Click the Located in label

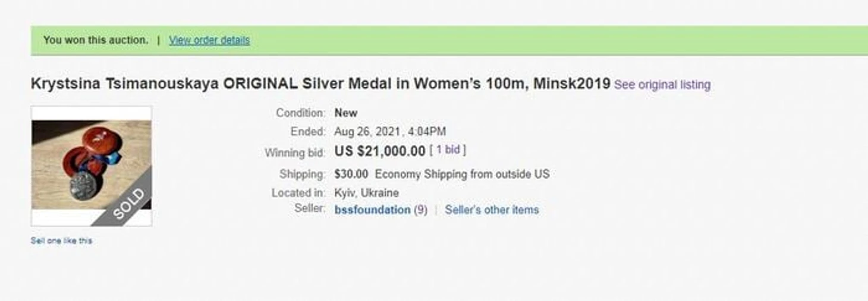coord(298,193)
